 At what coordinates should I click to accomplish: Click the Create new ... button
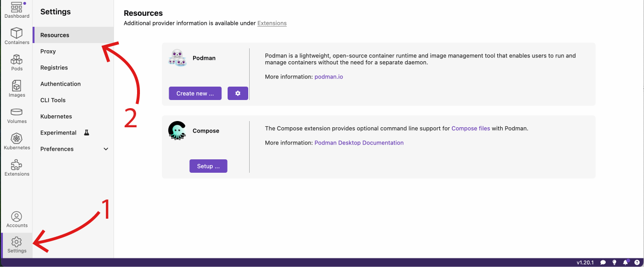[195, 93]
